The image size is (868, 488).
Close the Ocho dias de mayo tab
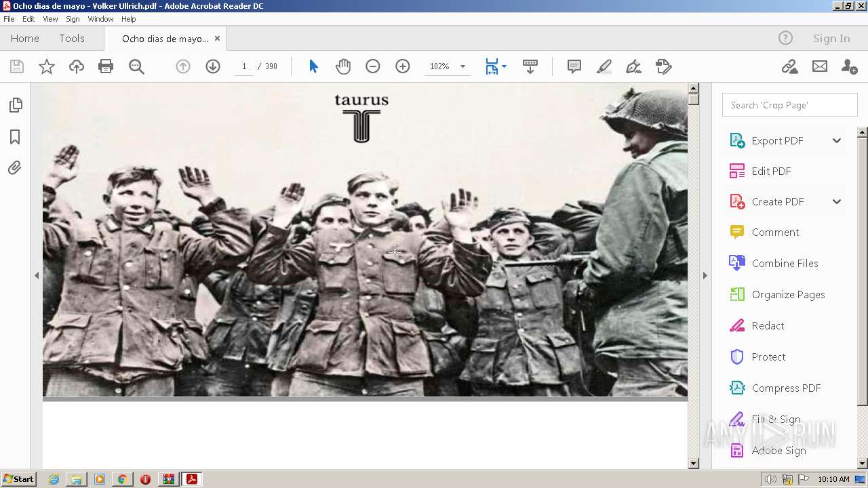tap(217, 39)
